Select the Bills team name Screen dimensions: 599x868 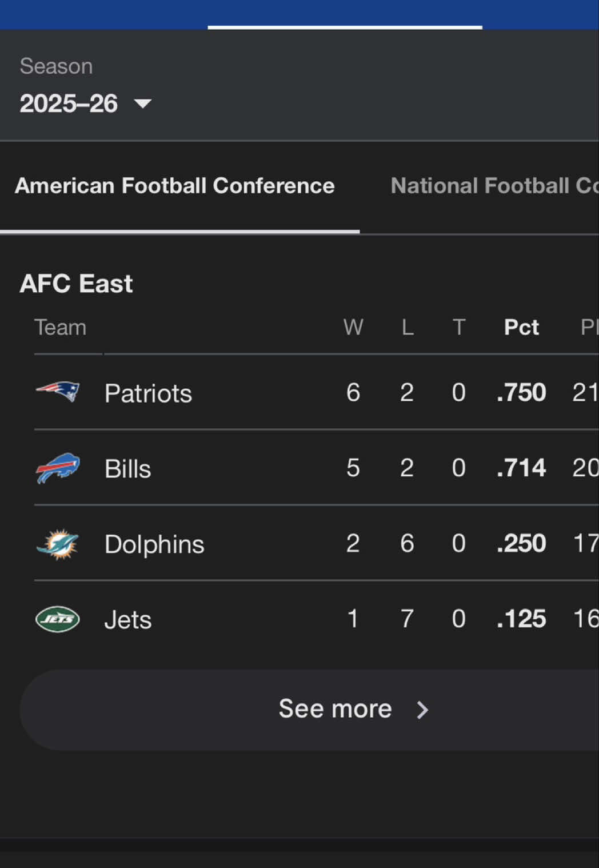pyautogui.click(x=127, y=468)
